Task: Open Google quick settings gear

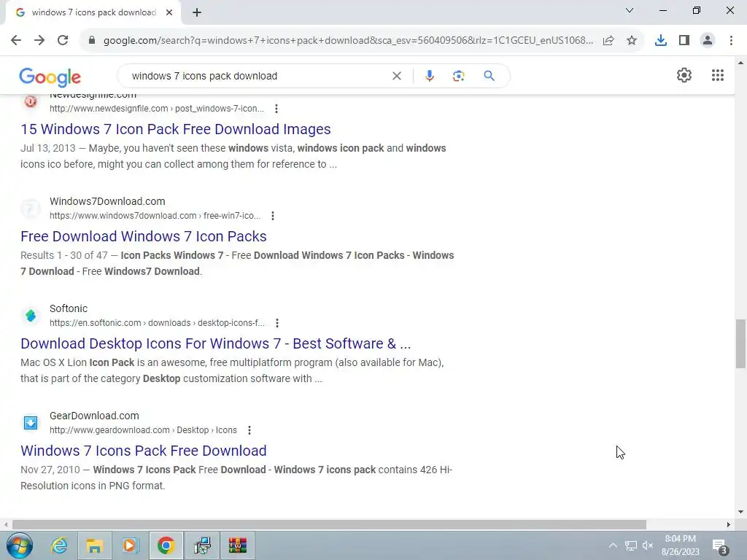Action: click(x=684, y=75)
